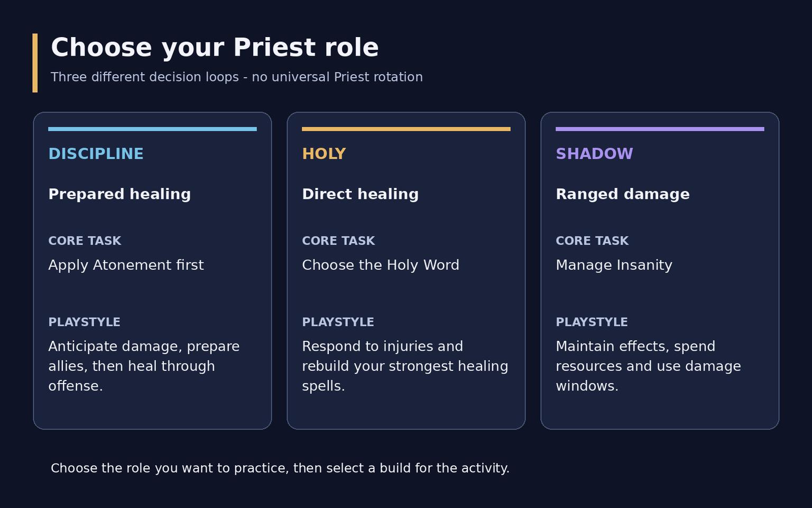Click the 'Choose your Priest role' heading
The width and height of the screenshot is (812, 508).
coord(215,48)
